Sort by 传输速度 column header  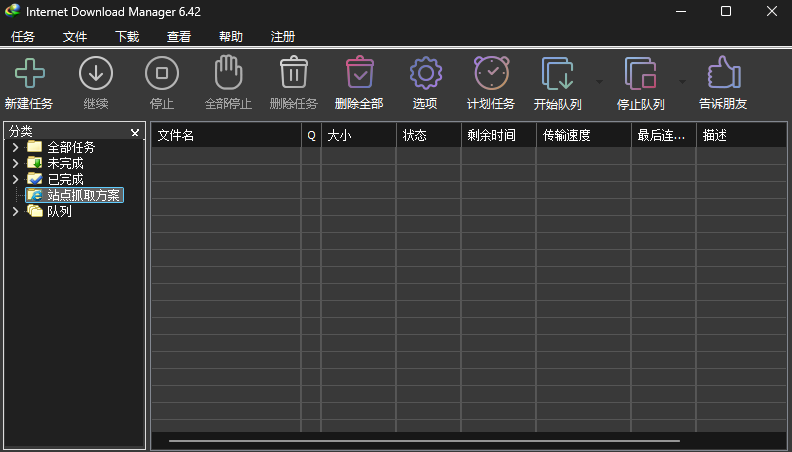point(584,135)
